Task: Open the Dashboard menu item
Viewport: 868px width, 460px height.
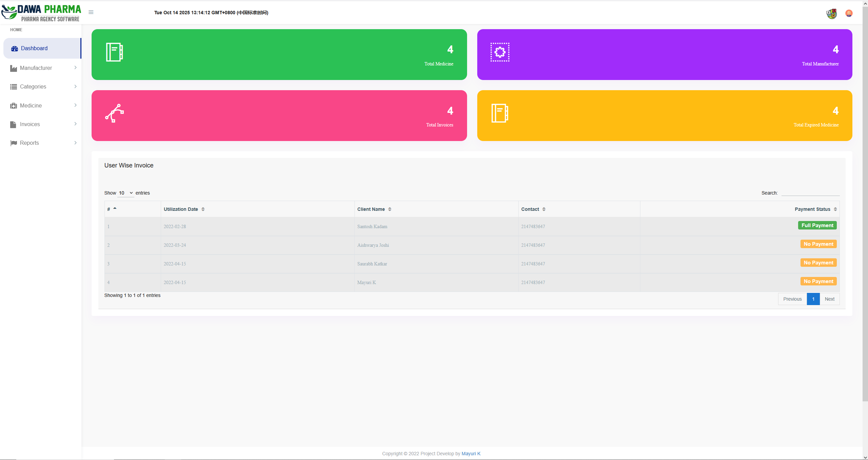Action: [34, 48]
